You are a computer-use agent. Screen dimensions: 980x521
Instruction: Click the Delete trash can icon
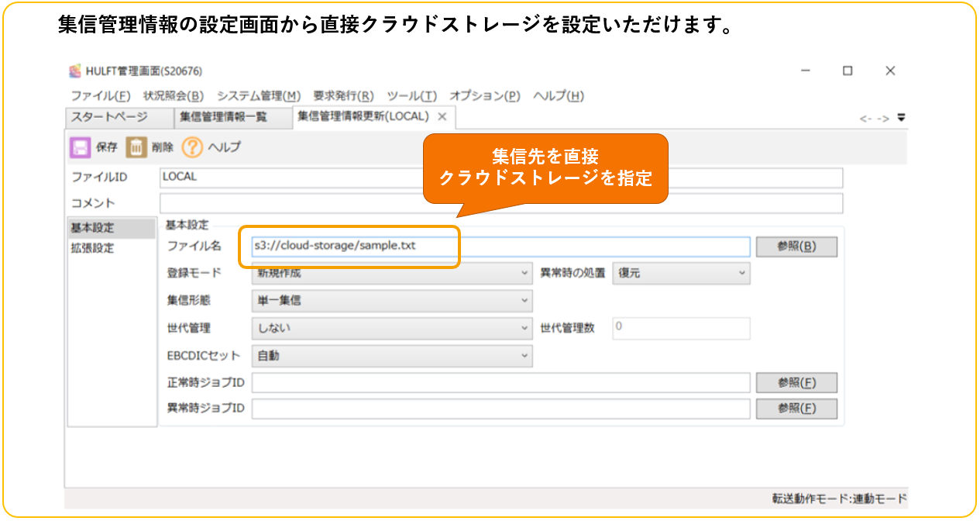(136, 147)
